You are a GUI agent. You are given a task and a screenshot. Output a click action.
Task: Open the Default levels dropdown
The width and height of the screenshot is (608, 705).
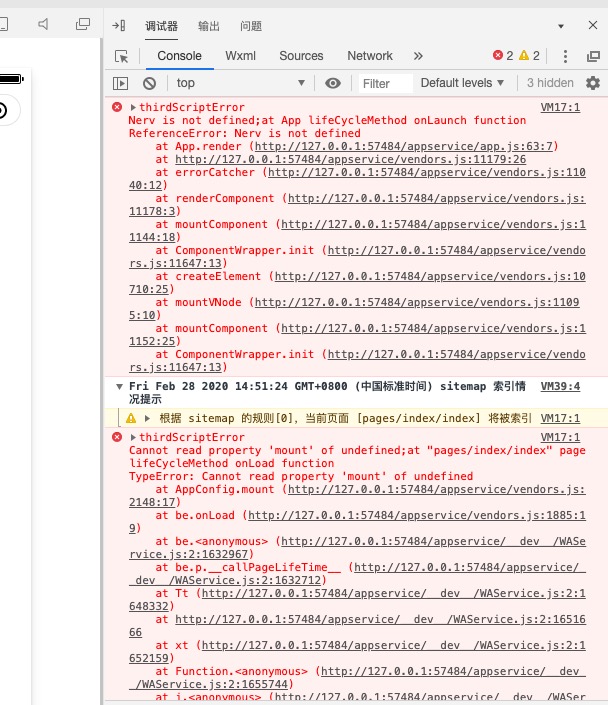coord(462,83)
